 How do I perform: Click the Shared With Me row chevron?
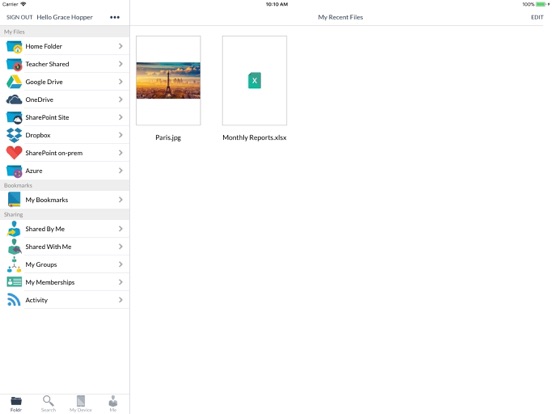(120, 247)
